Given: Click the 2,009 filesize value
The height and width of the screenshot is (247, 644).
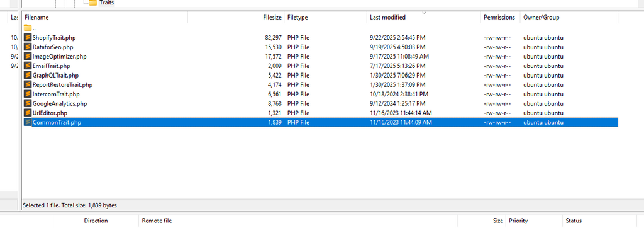Looking at the screenshot, I should click(x=275, y=66).
